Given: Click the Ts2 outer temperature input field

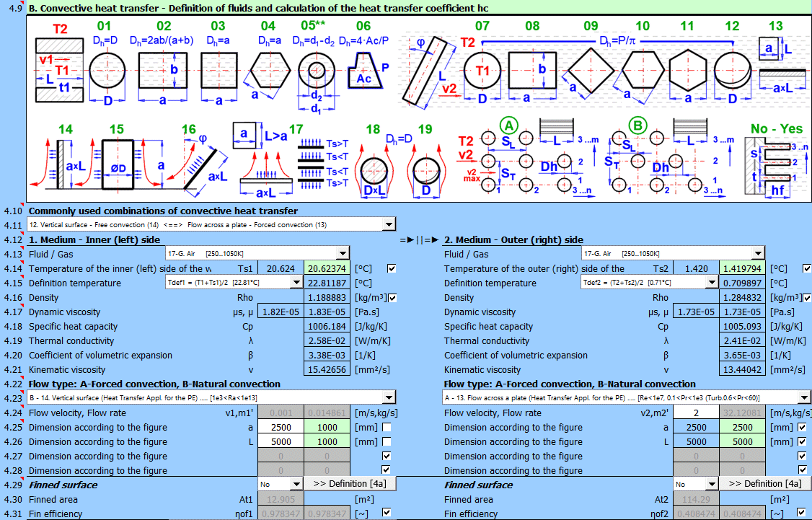Looking at the screenshot, I should click(696, 269).
